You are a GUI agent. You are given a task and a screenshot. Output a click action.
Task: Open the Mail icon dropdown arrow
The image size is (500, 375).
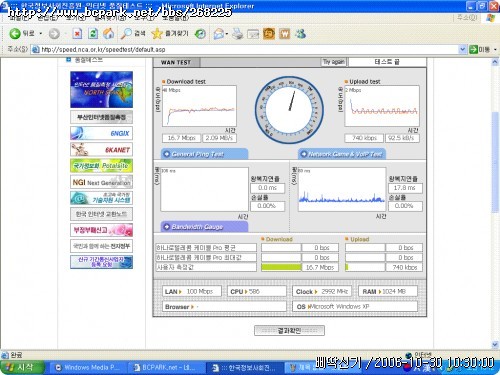click(x=227, y=34)
